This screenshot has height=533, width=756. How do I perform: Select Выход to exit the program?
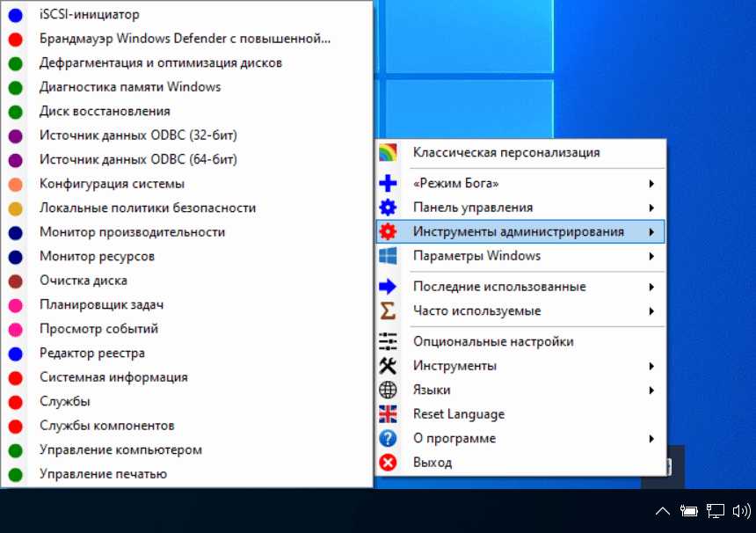click(x=520, y=462)
